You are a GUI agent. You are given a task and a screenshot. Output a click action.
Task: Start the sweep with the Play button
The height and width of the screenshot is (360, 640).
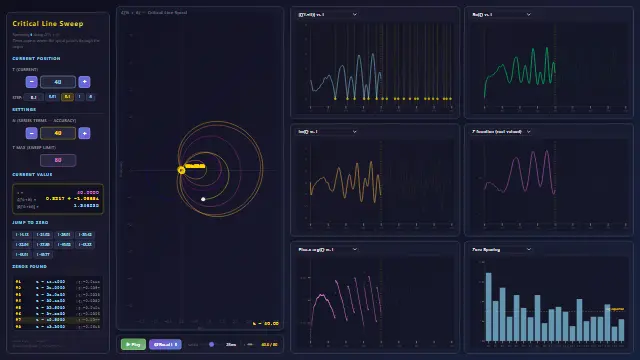[133, 344]
